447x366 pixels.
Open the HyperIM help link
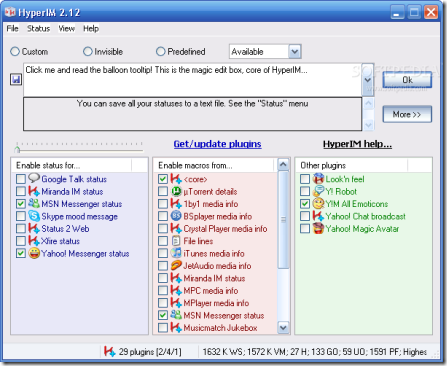pyautogui.click(x=357, y=144)
